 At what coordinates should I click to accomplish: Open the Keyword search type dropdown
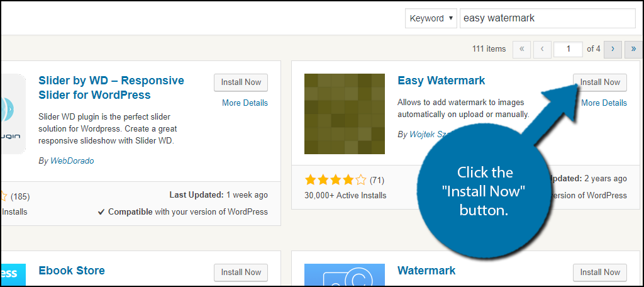point(431,18)
